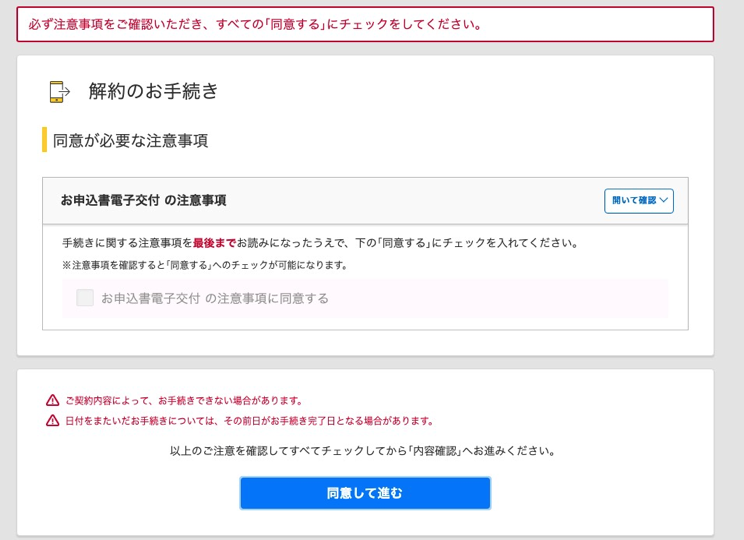Click the red 最後まで emphasized text
744x540 pixels.
point(214,243)
